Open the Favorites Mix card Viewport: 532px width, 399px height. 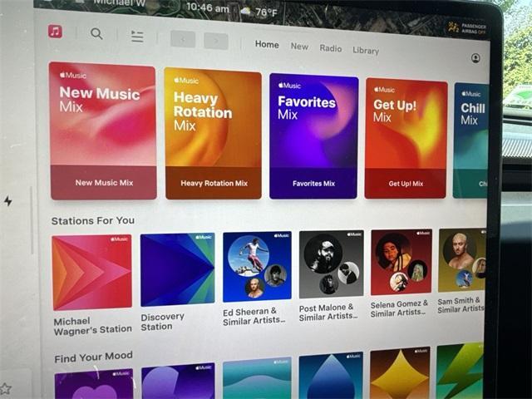314,136
